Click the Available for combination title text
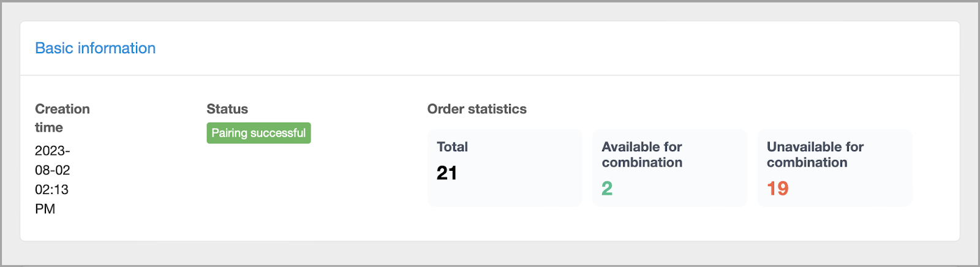This screenshot has height=267, width=980. point(642,155)
